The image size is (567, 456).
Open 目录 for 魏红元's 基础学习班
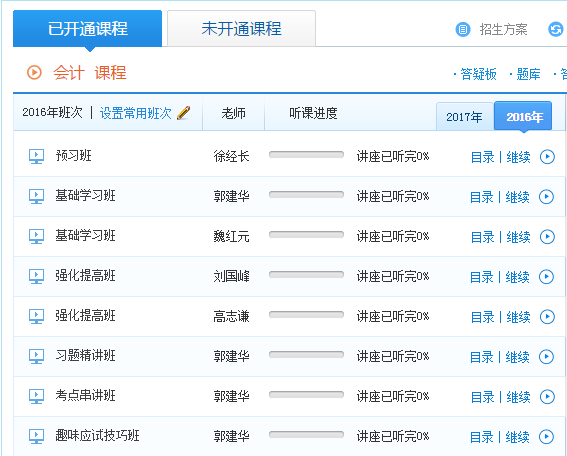point(482,237)
